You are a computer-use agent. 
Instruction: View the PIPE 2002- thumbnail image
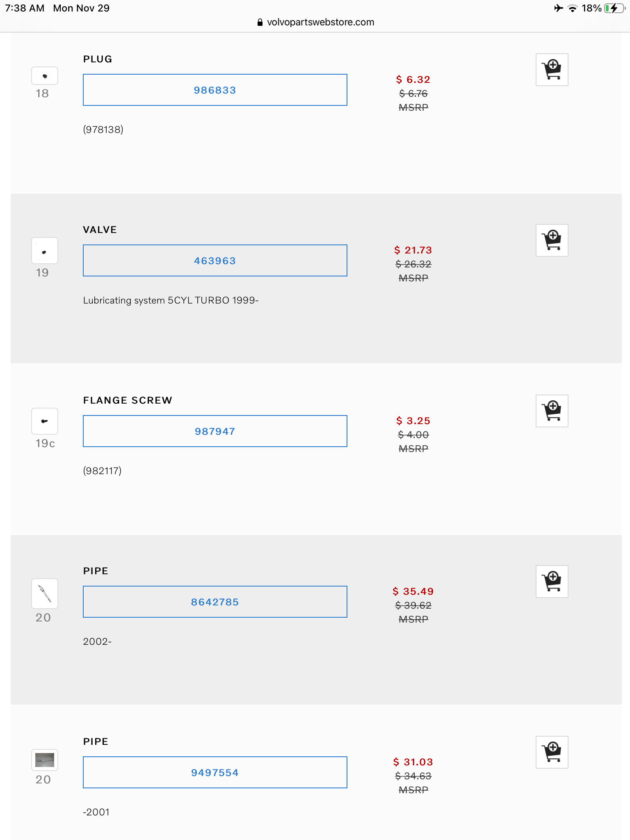tap(45, 593)
